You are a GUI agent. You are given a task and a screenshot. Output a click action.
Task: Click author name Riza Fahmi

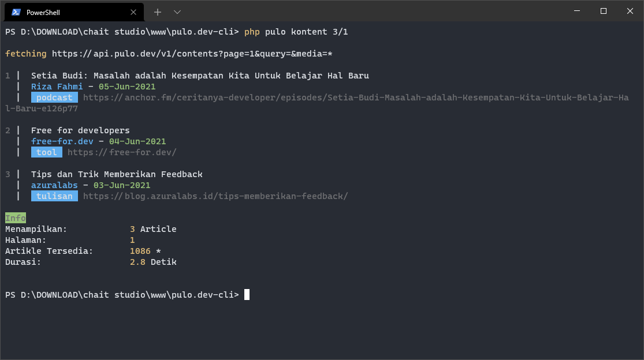point(57,87)
